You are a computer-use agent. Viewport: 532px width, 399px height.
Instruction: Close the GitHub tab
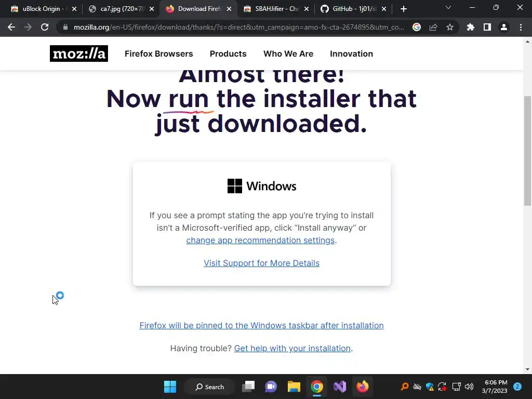pyautogui.click(x=384, y=9)
